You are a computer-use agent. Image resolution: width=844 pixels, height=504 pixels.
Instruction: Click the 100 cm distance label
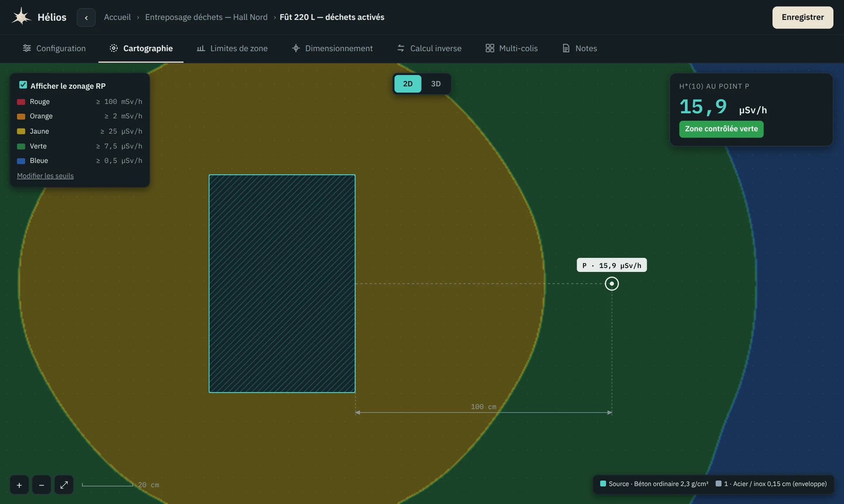coord(483,407)
